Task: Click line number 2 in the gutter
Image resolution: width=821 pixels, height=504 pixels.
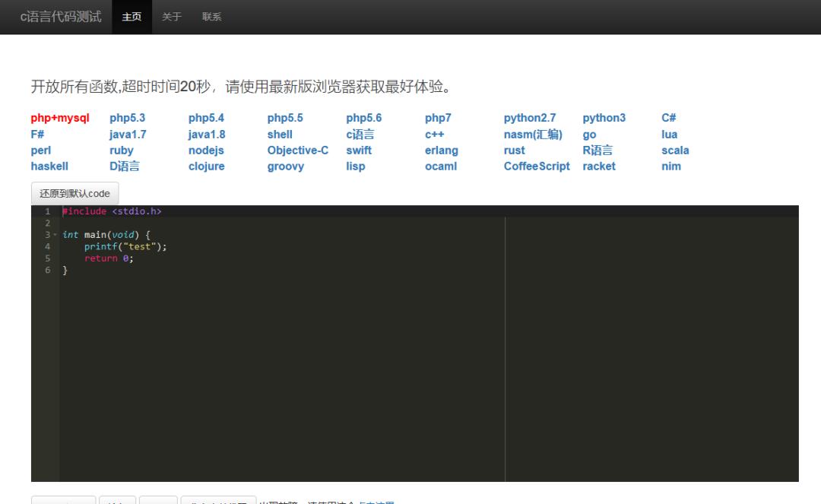Action: pos(48,223)
